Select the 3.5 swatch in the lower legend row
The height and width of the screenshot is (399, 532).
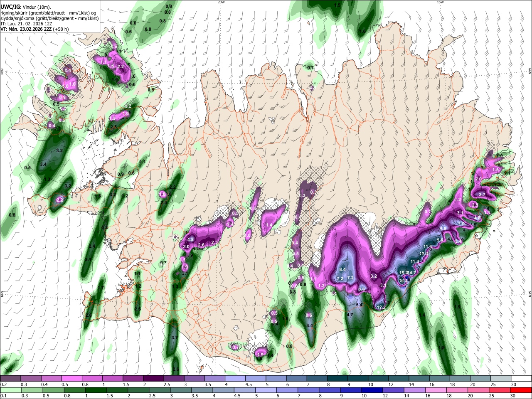[202, 390]
